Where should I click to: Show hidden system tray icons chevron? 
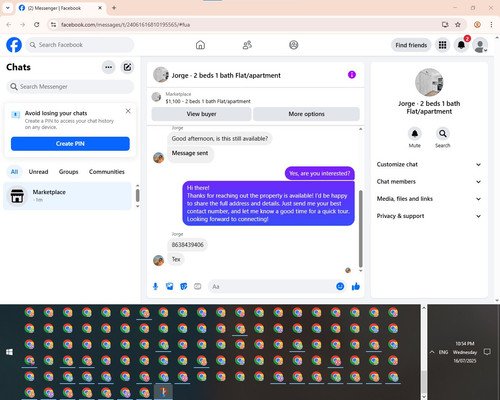point(432,352)
